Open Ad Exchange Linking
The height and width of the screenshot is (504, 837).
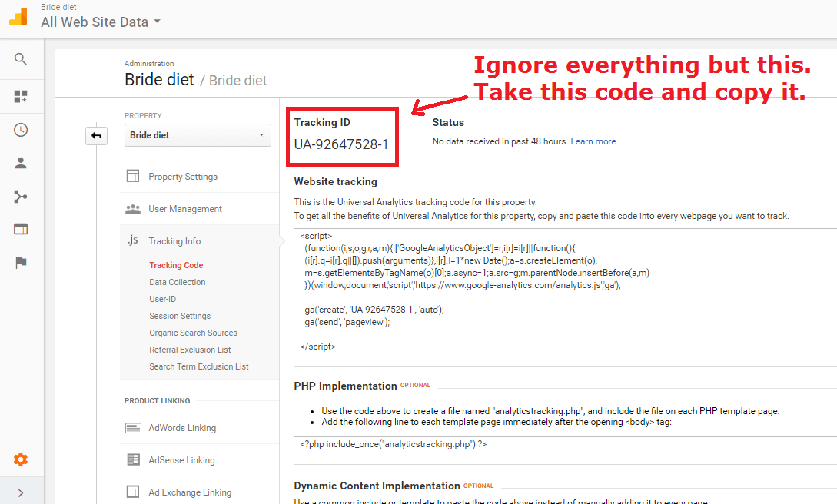point(190,492)
